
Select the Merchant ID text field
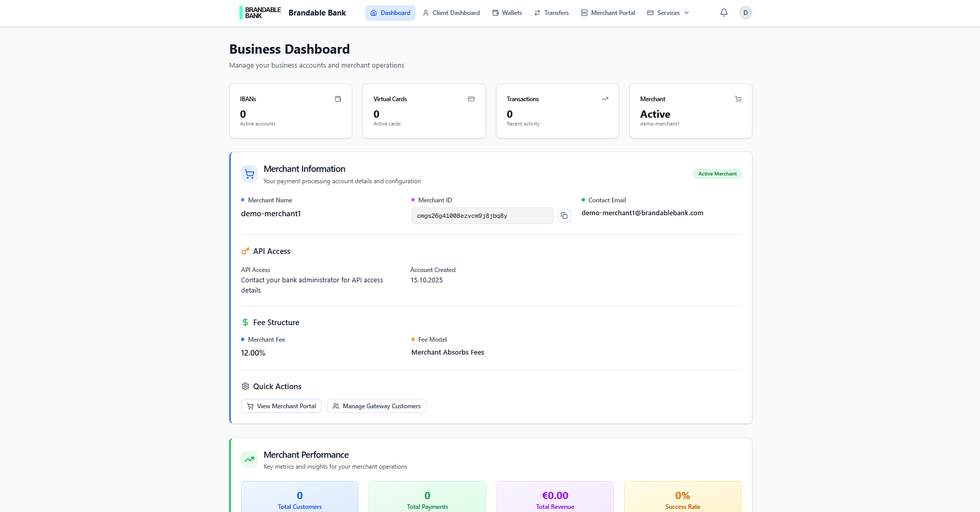(482, 215)
